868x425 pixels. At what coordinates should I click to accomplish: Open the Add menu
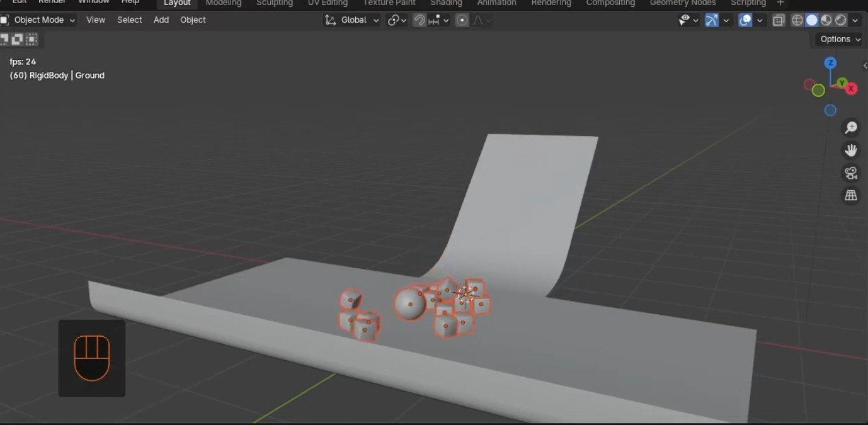tap(161, 20)
